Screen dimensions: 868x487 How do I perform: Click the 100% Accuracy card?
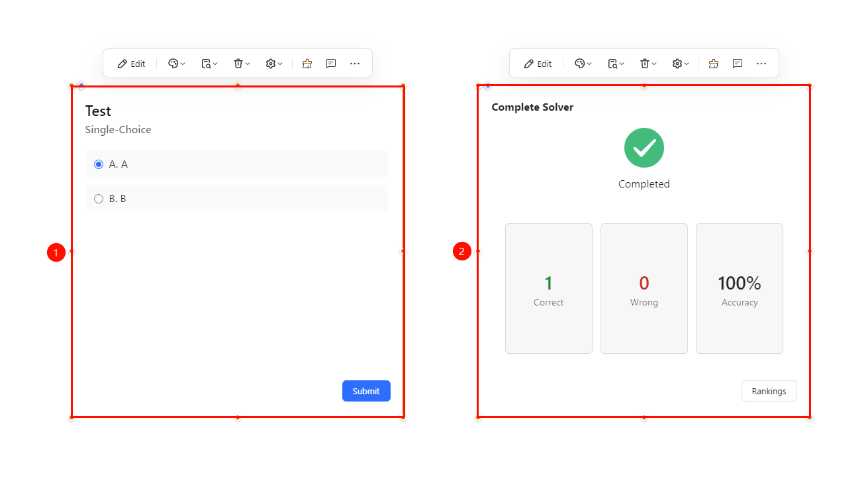(740, 288)
